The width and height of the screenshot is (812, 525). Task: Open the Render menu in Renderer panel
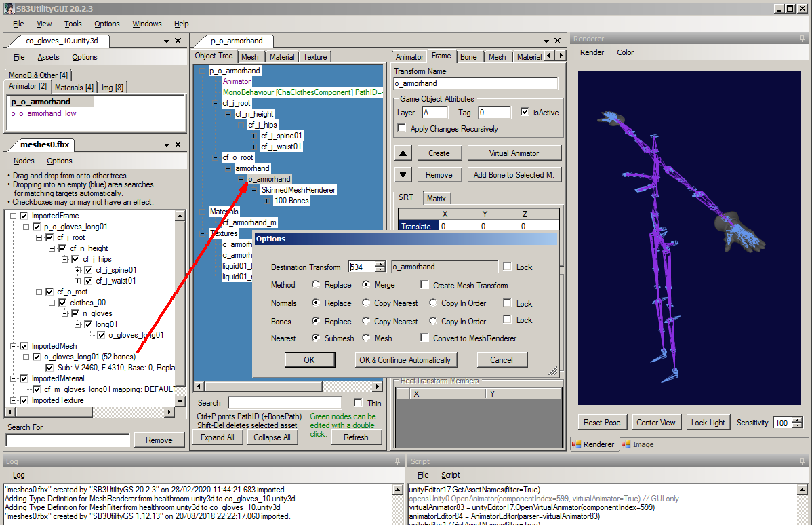(592, 52)
